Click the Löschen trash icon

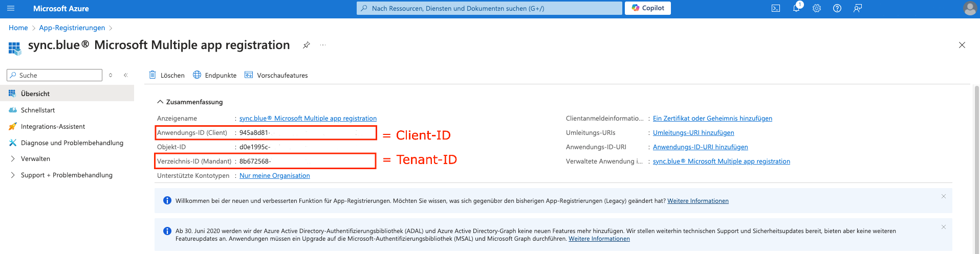pos(153,75)
